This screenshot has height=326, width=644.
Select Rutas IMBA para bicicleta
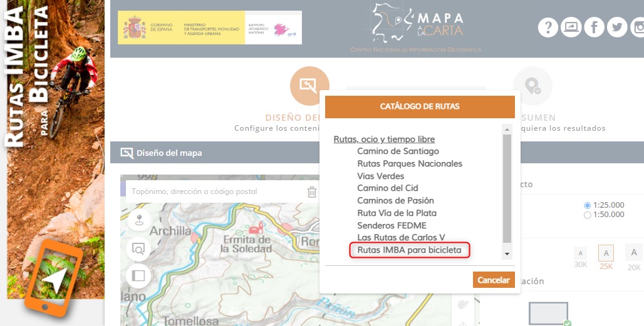(x=409, y=250)
